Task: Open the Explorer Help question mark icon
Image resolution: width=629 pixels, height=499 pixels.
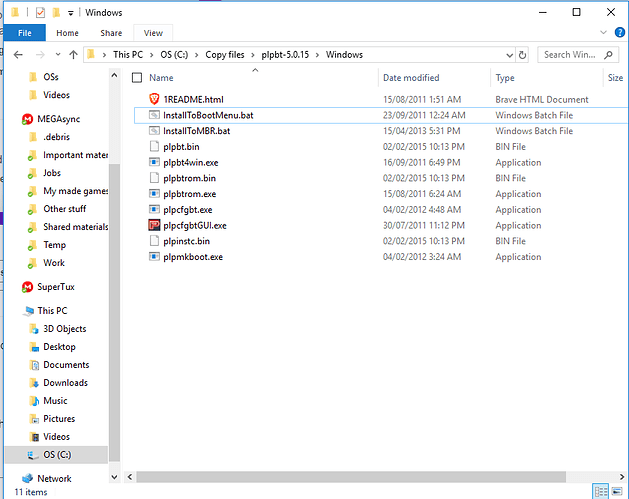Action: (x=620, y=32)
